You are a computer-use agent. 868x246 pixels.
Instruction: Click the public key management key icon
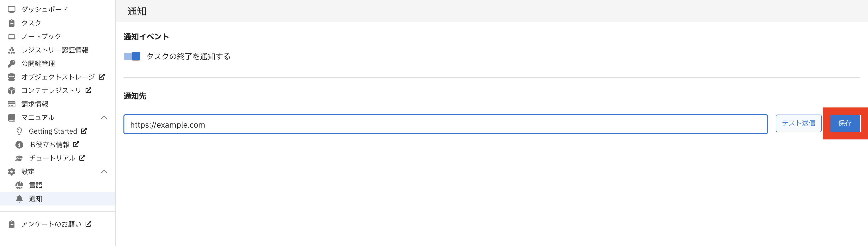[12, 64]
